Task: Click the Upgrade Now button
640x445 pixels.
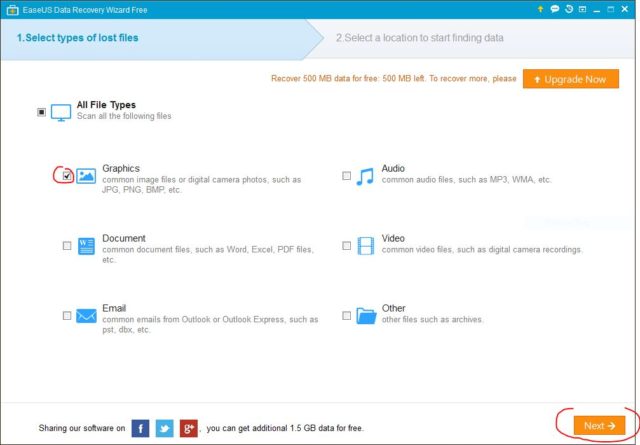Action: (x=570, y=78)
